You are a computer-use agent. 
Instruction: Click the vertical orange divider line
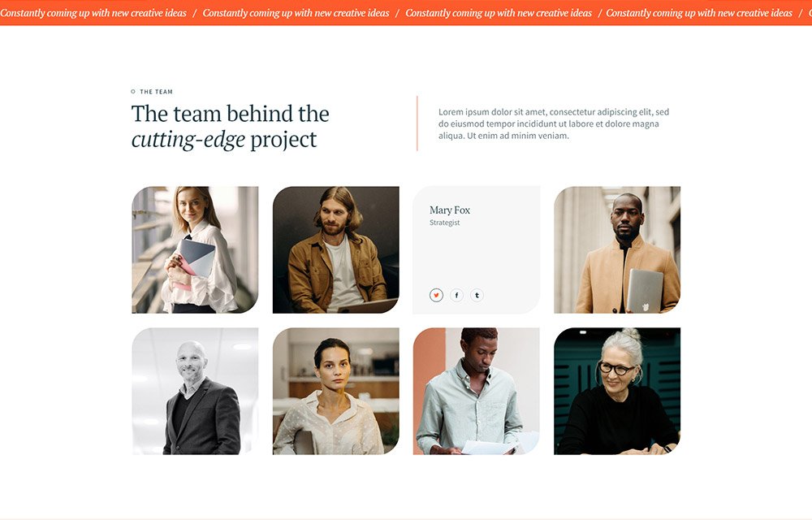[x=417, y=123]
